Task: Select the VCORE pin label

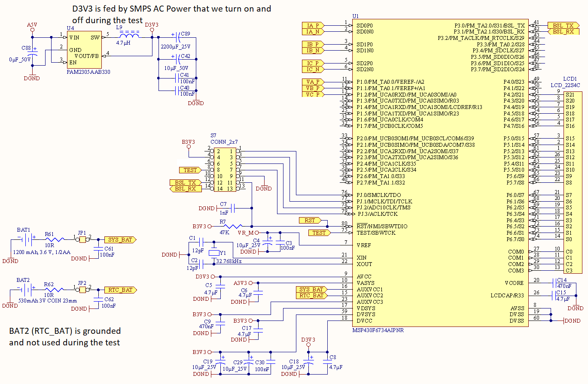Action: tap(514, 283)
